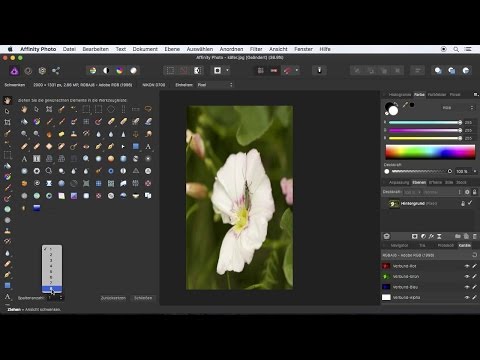Image resolution: width=480 pixels, height=360 pixels.
Task: Switch to the Histogramm tab
Action: (x=400, y=95)
